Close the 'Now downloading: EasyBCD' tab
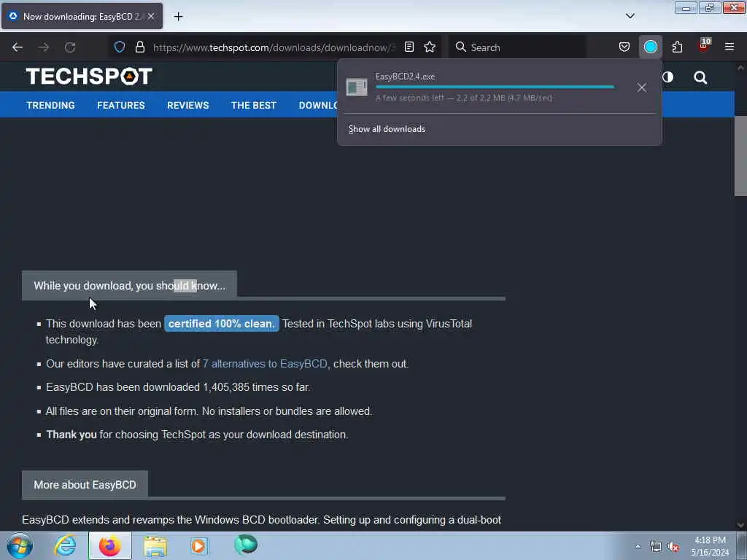The width and height of the screenshot is (747, 560). (151, 16)
